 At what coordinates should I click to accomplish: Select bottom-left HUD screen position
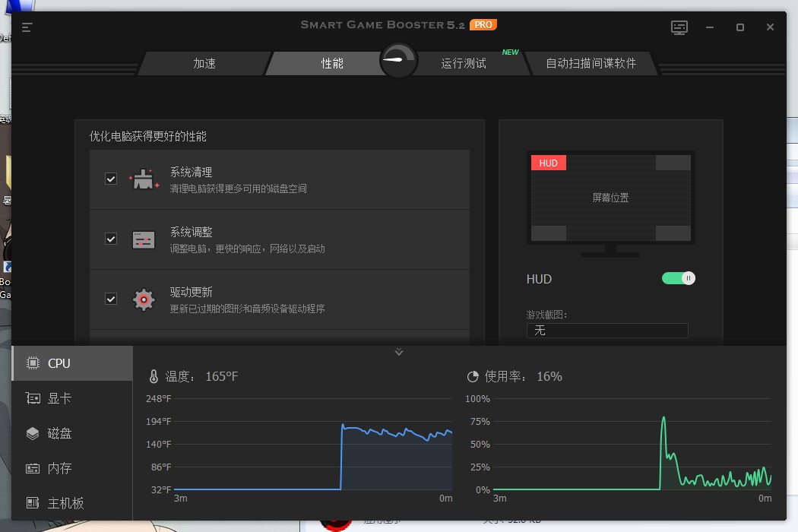(549, 233)
